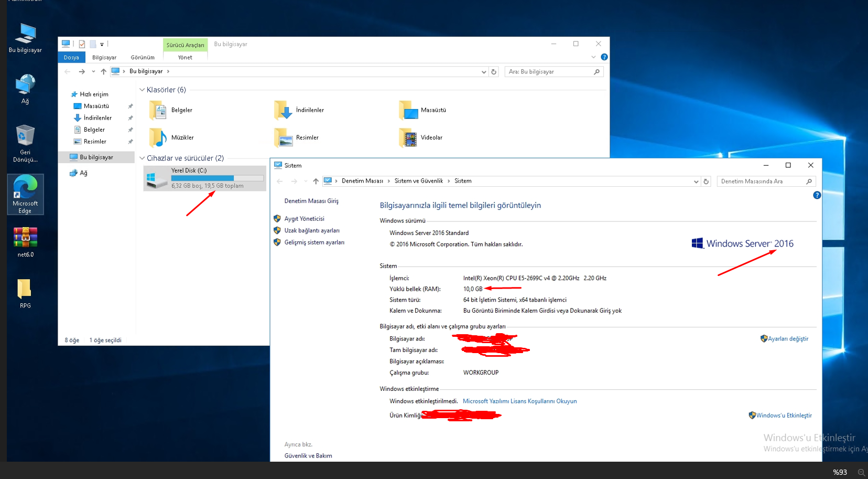
Task: Open the Explorer recent locations dropdown
Action: pyautogui.click(x=93, y=72)
